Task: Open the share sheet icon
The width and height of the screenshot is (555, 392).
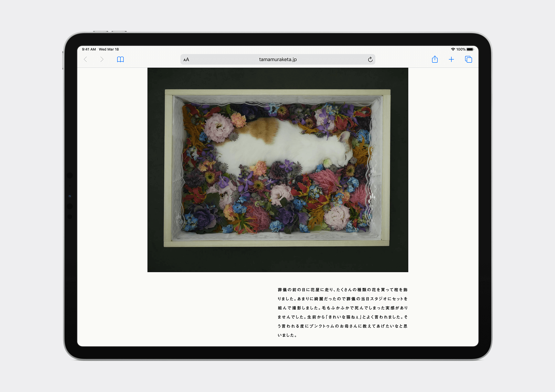Action: (435, 59)
